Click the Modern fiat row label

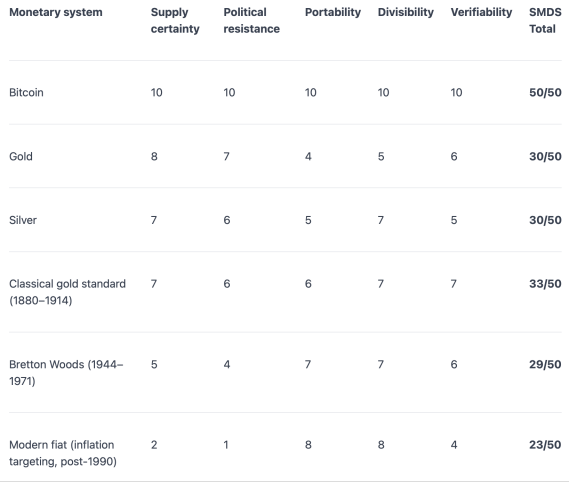pyautogui.click(x=63, y=453)
